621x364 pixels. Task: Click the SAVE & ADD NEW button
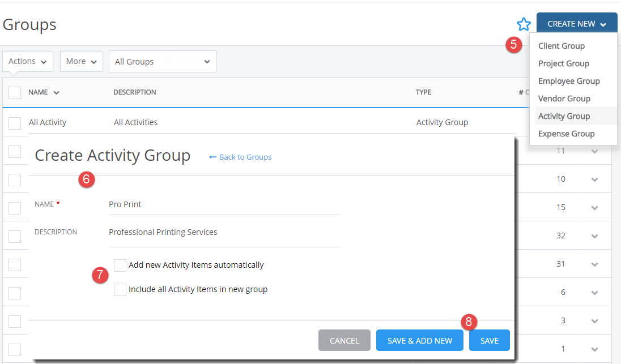pyautogui.click(x=420, y=340)
